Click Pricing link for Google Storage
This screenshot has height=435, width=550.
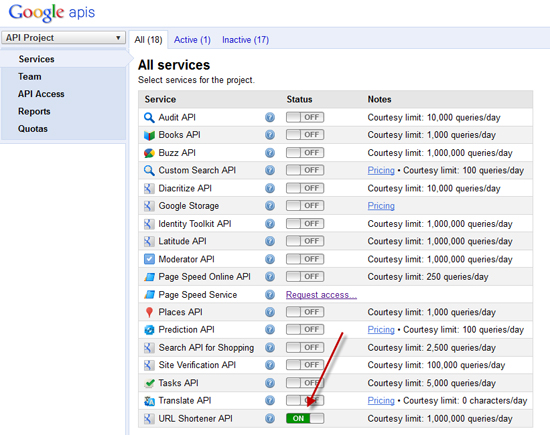coord(381,206)
